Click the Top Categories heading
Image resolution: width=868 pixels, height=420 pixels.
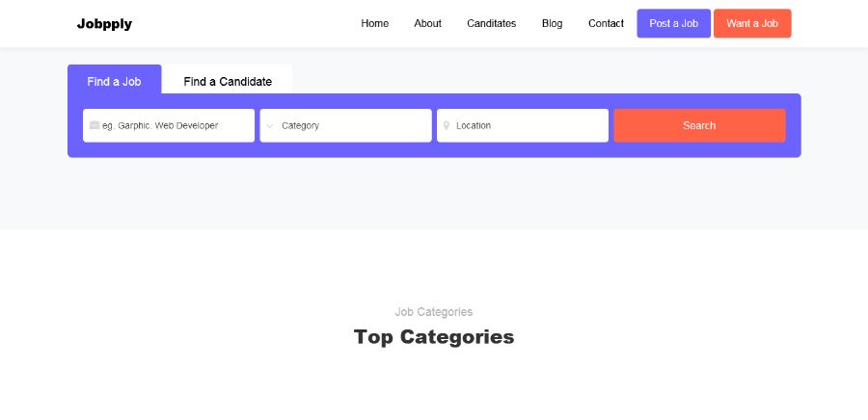click(x=434, y=337)
